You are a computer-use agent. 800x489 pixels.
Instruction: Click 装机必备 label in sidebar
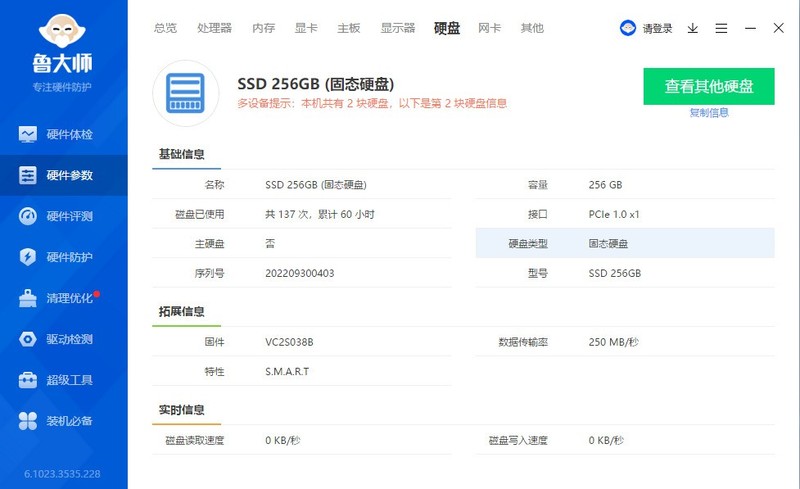click(x=69, y=421)
